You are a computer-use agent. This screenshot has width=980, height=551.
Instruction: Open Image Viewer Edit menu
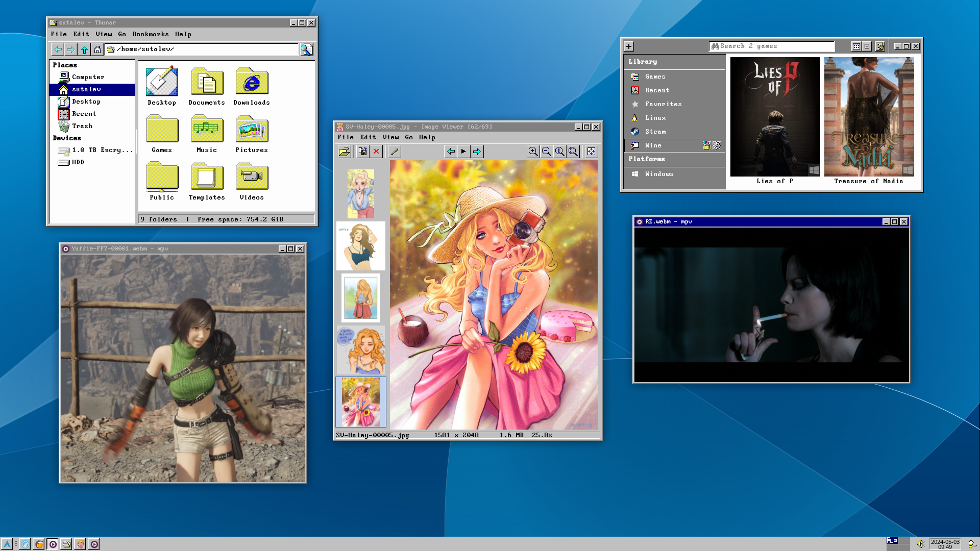(x=368, y=137)
